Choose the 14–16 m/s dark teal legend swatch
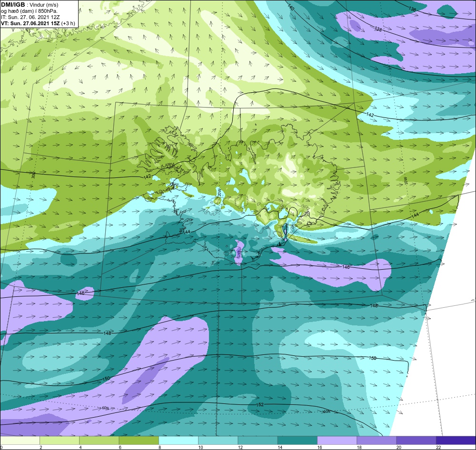The height and width of the screenshot is (450, 476). [297, 440]
